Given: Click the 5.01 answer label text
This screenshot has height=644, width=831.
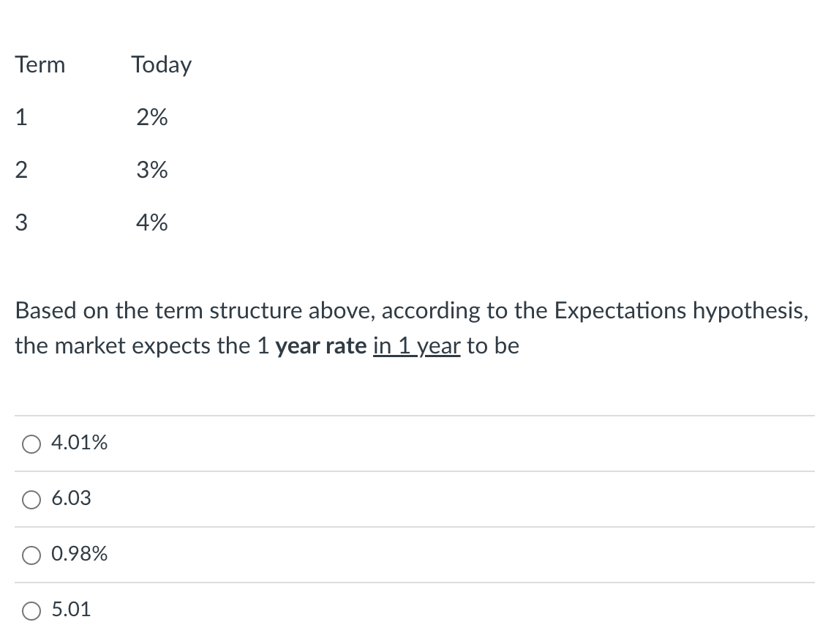Looking at the screenshot, I should [70, 610].
